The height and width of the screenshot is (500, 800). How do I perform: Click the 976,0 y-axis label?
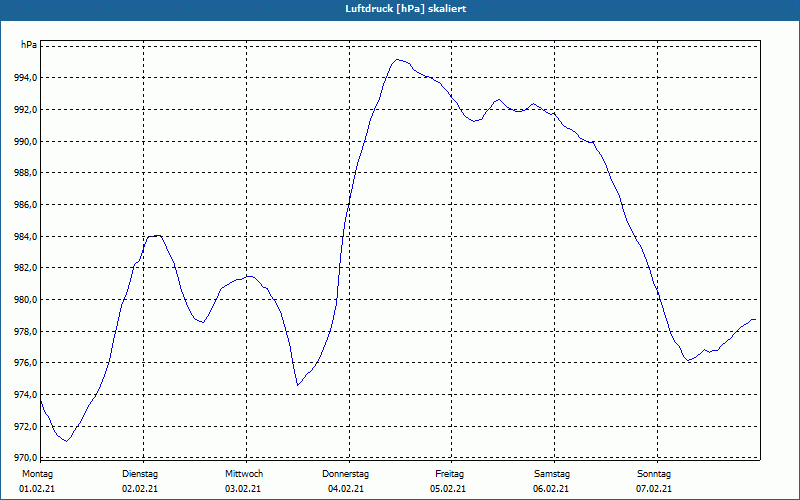click(x=26, y=363)
